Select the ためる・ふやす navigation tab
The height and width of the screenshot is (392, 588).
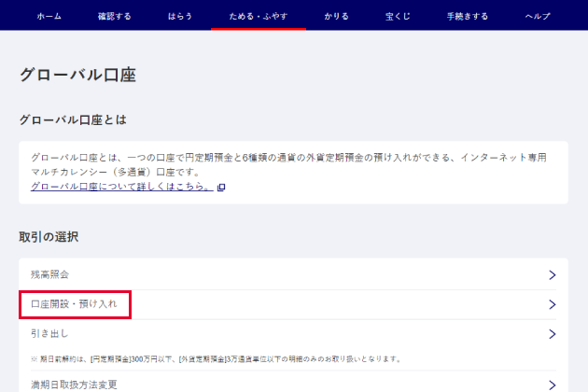(259, 16)
